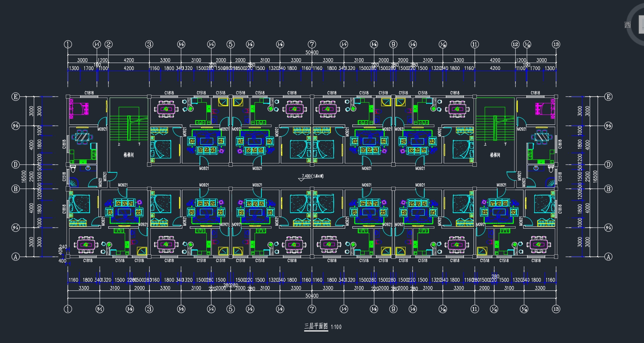The width and height of the screenshot is (644, 343).
Task: Click the 7.400 elevation marker triangle in the corridor
Action: tap(301, 179)
